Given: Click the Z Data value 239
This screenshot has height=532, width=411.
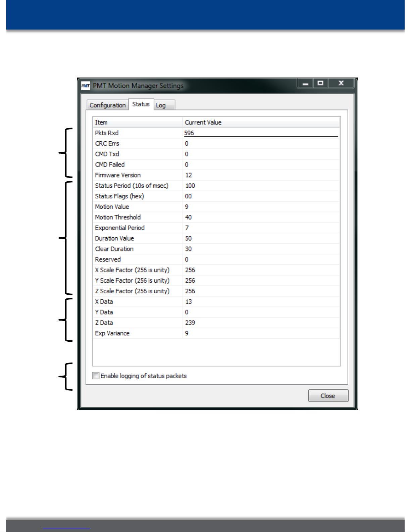Looking at the screenshot, I should [x=190, y=323].
